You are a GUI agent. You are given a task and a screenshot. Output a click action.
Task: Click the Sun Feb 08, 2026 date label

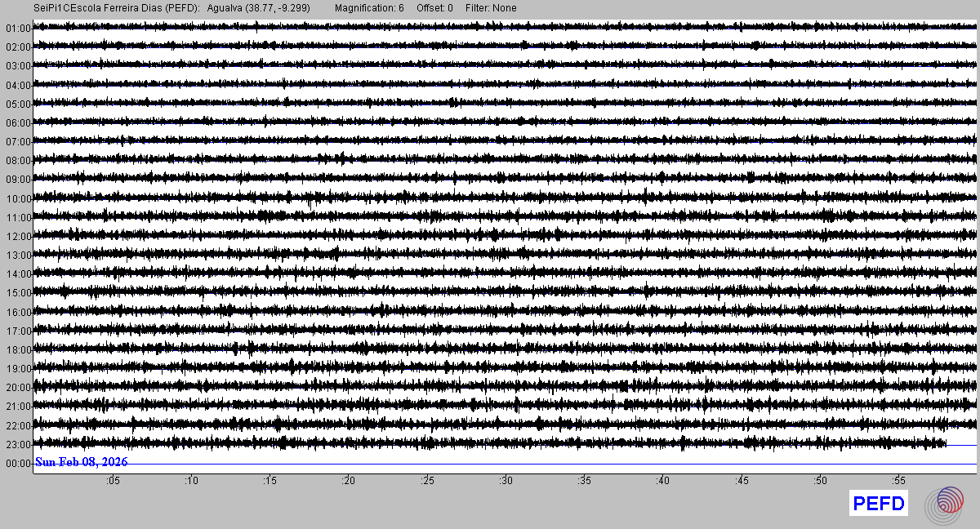click(x=81, y=462)
